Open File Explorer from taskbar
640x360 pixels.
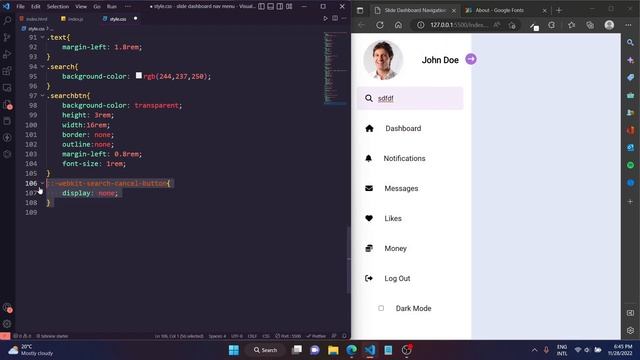333,350
